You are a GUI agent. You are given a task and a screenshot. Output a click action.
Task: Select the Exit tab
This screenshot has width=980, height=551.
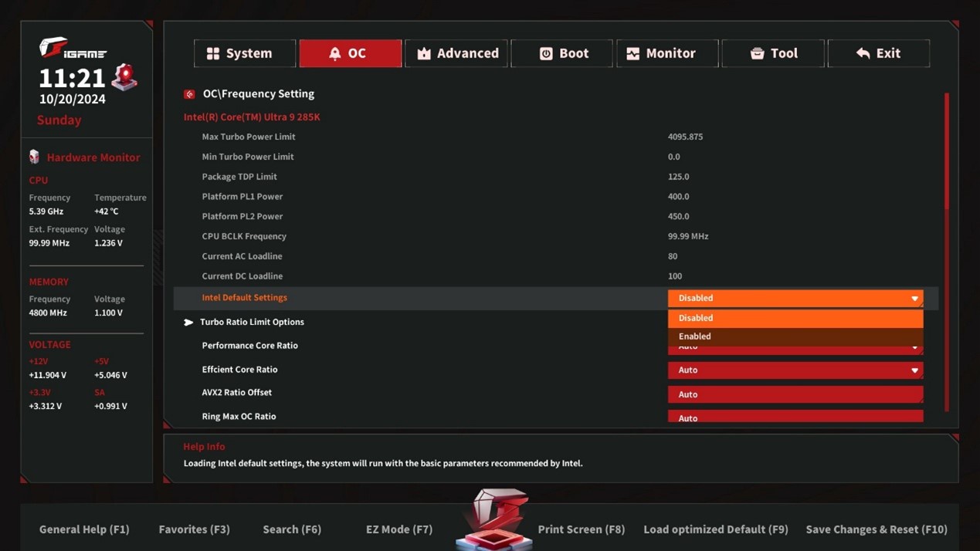pos(879,53)
